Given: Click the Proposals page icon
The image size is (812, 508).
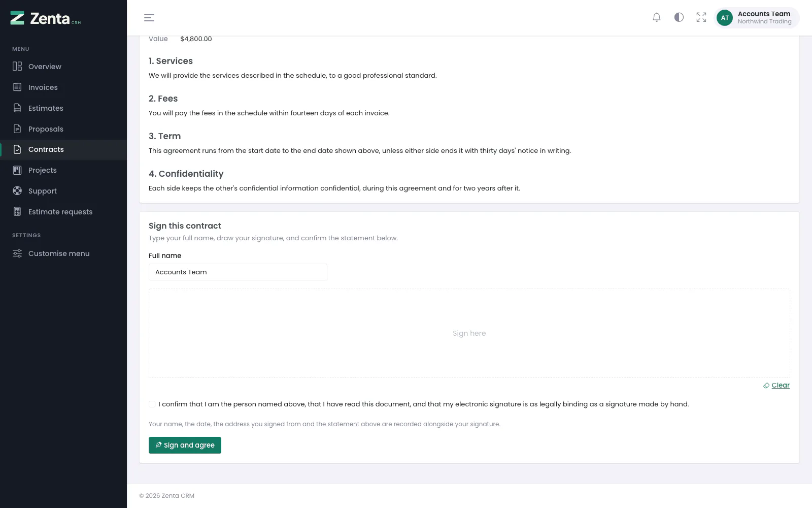Looking at the screenshot, I should coord(17,129).
